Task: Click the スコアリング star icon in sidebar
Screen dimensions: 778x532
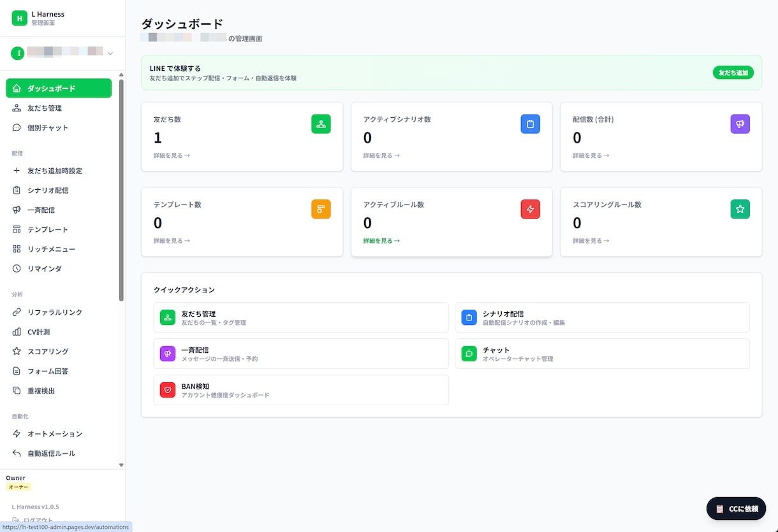Action: (x=17, y=351)
